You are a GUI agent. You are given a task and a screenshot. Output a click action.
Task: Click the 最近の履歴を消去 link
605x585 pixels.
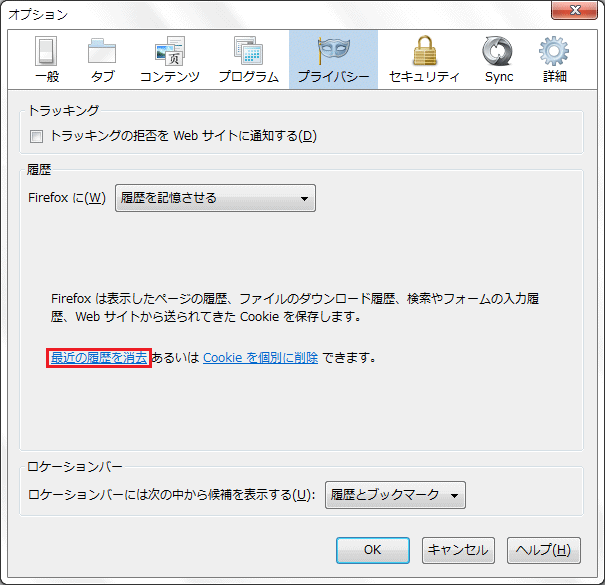click(x=99, y=357)
